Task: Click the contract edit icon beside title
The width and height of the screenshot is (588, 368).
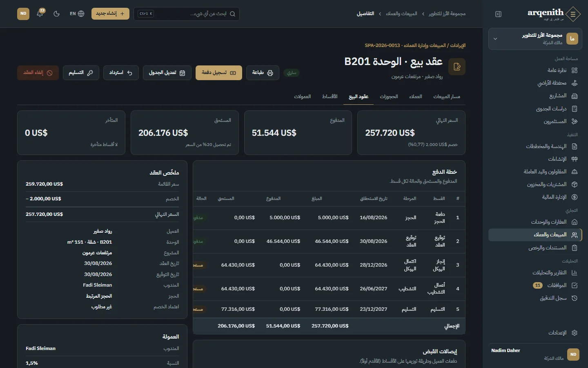Action: click(x=457, y=67)
